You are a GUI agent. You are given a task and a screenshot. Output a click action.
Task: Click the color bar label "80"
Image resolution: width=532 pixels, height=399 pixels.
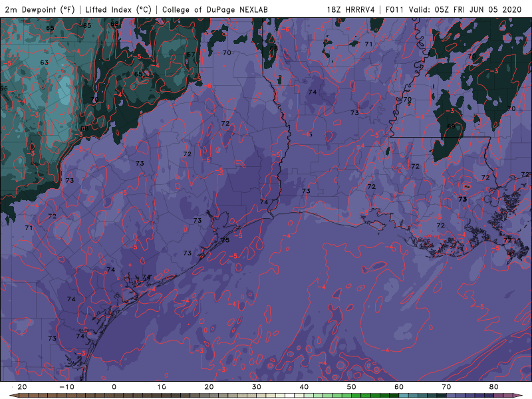(493, 387)
